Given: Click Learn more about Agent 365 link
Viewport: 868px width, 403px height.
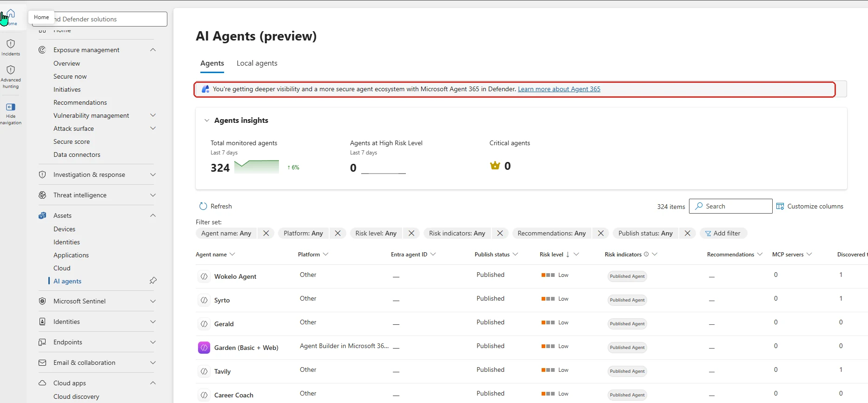Looking at the screenshot, I should (559, 89).
